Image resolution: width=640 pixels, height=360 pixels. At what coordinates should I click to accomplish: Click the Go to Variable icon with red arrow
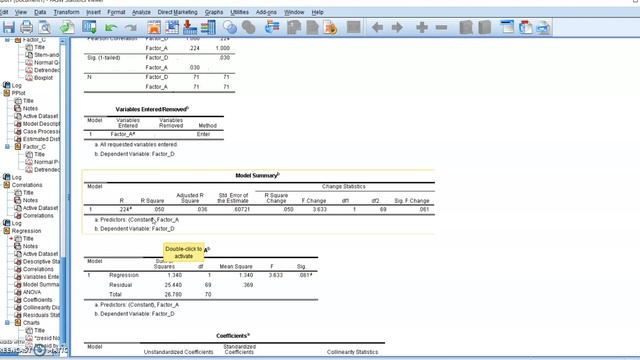click(x=190, y=27)
